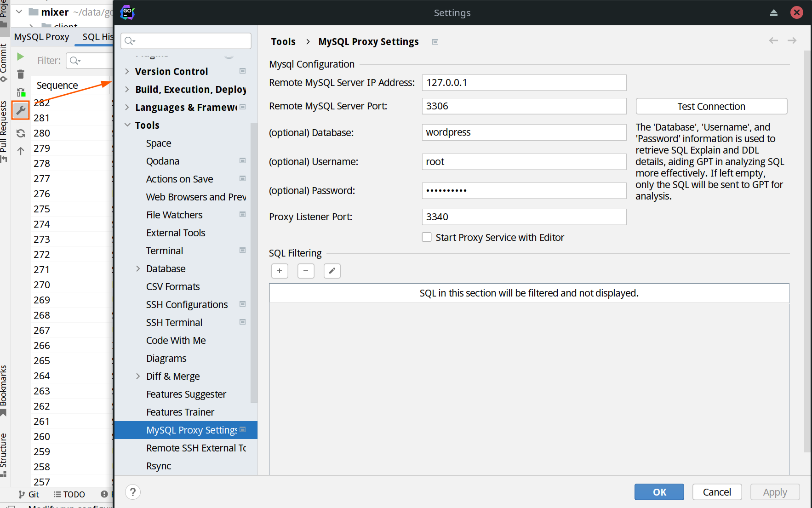
Task: Click the search magnifier icon in settings search
Action: pyautogui.click(x=130, y=41)
